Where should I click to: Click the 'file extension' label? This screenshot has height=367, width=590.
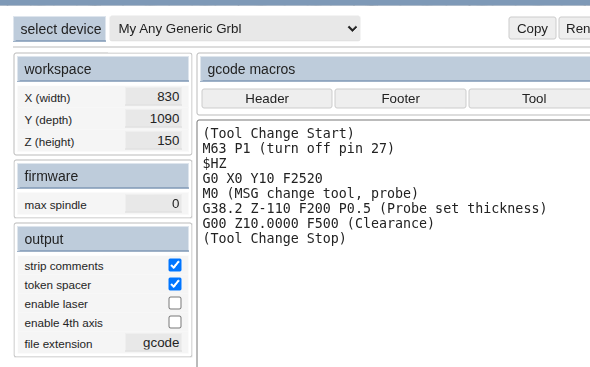58,344
